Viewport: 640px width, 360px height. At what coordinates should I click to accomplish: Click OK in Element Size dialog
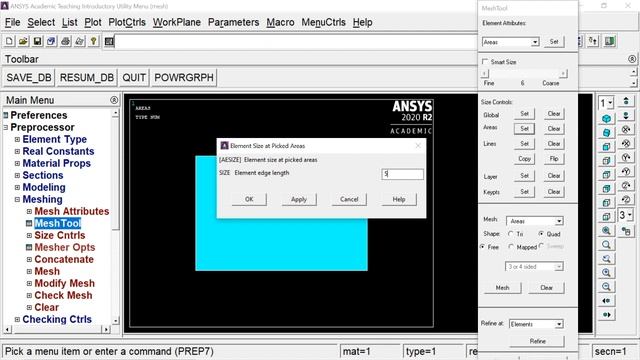[249, 199]
